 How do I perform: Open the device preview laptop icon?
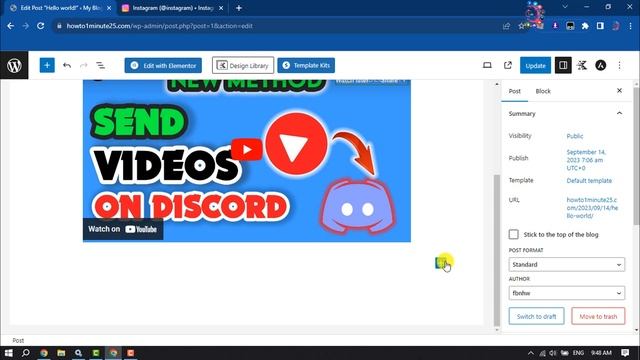coord(487,65)
